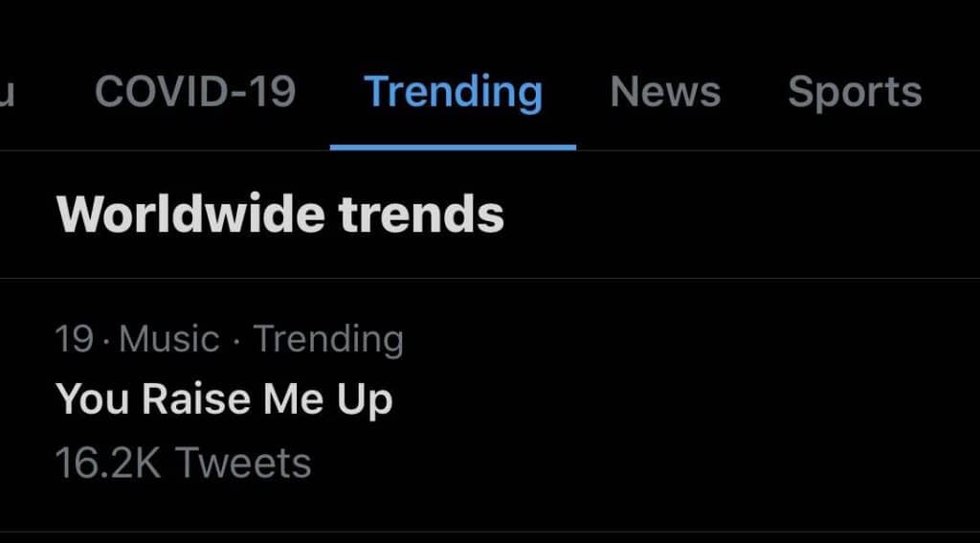
Task: Click the Worldwide trends heading
Action: (279, 215)
